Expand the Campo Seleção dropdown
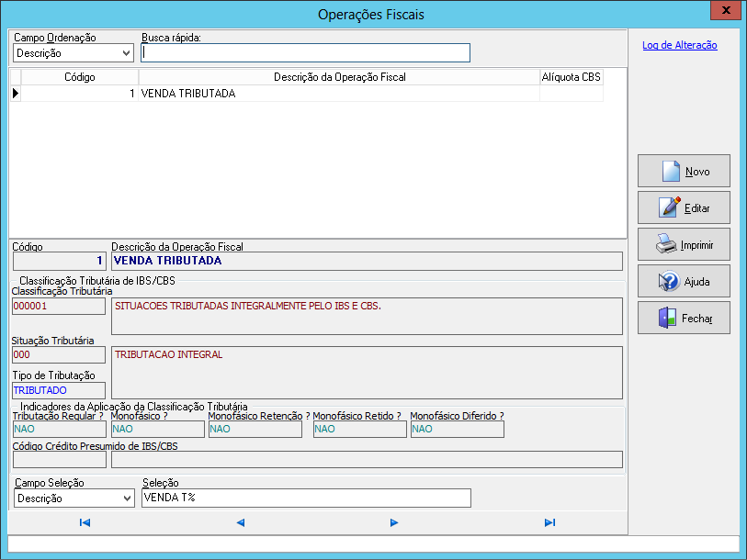Image resolution: width=747 pixels, height=560 pixels. [126, 498]
